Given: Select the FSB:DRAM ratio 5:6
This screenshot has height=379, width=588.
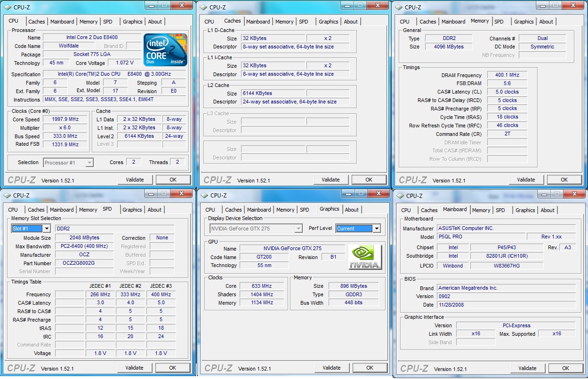Looking at the screenshot, I should (x=507, y=83).
